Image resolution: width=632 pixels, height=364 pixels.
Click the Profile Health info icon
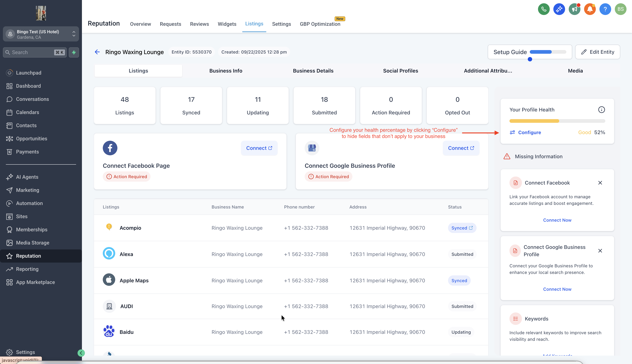click(601, 110)
